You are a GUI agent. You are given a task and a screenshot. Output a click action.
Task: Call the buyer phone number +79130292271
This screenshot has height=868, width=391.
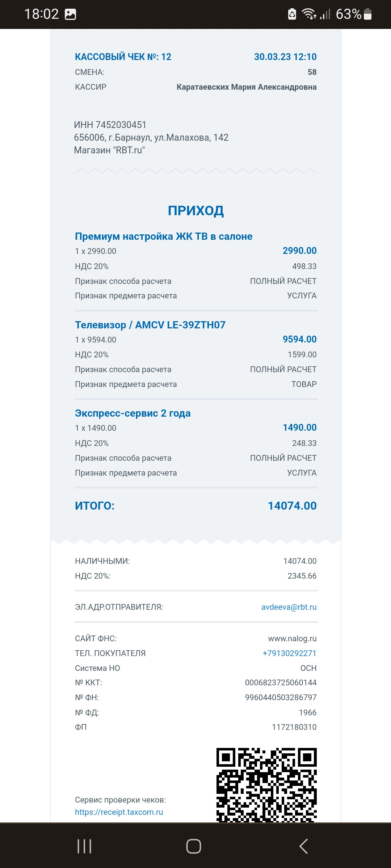tap(289, 653)
